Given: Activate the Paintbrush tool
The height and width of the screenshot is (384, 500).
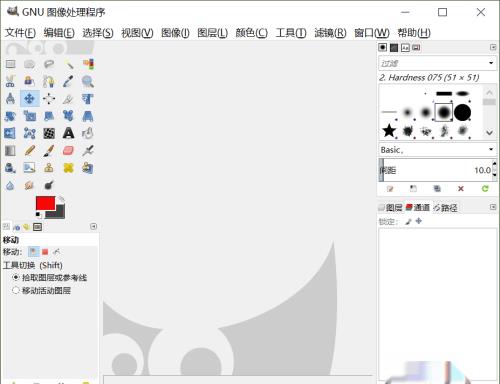Looking at the screenshot, I should click(49, 150).
